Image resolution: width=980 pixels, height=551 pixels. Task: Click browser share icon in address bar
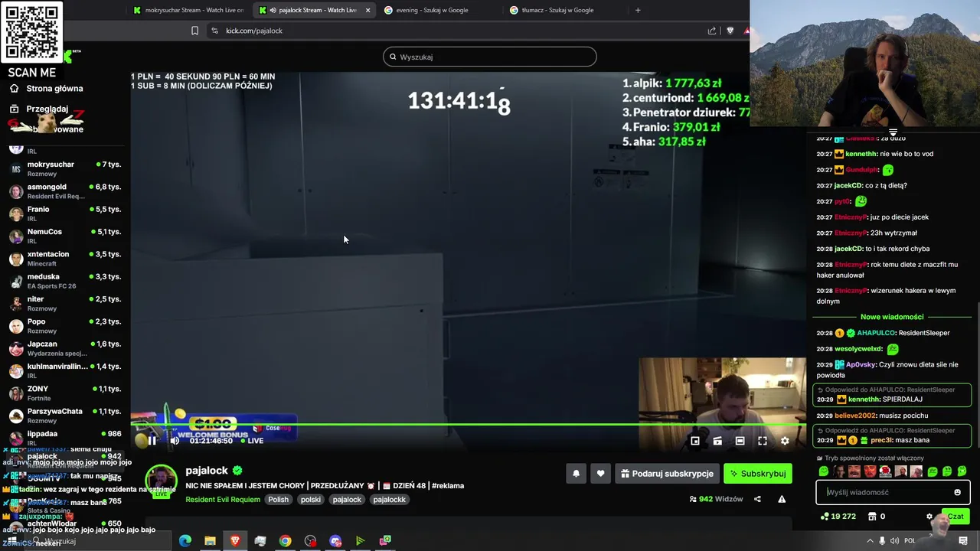[712, 31]
